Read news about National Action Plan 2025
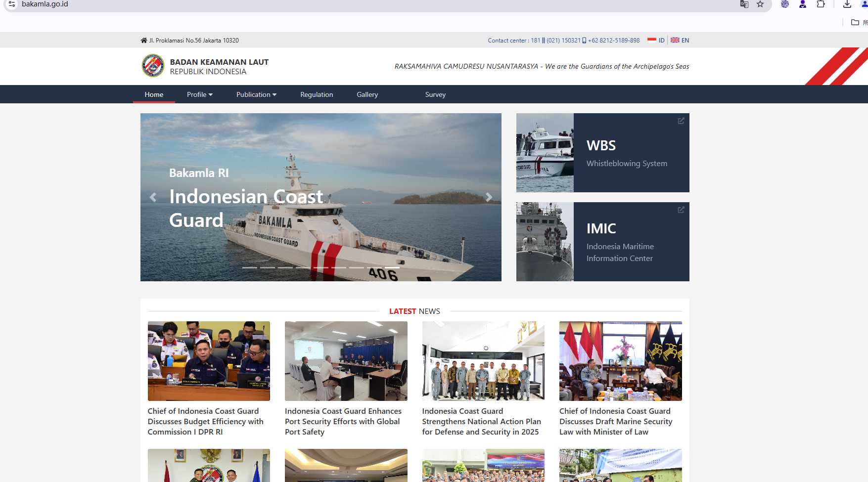The width and height of the screenshot is (868, 482). click(481, 421)
